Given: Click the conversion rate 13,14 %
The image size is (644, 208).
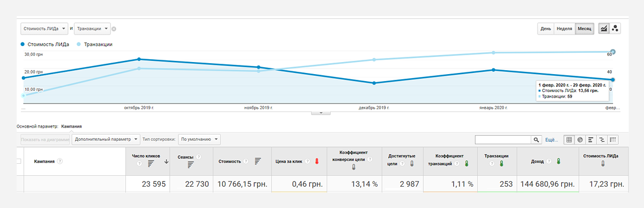Looking at the screenshot, I should (364, 184).
